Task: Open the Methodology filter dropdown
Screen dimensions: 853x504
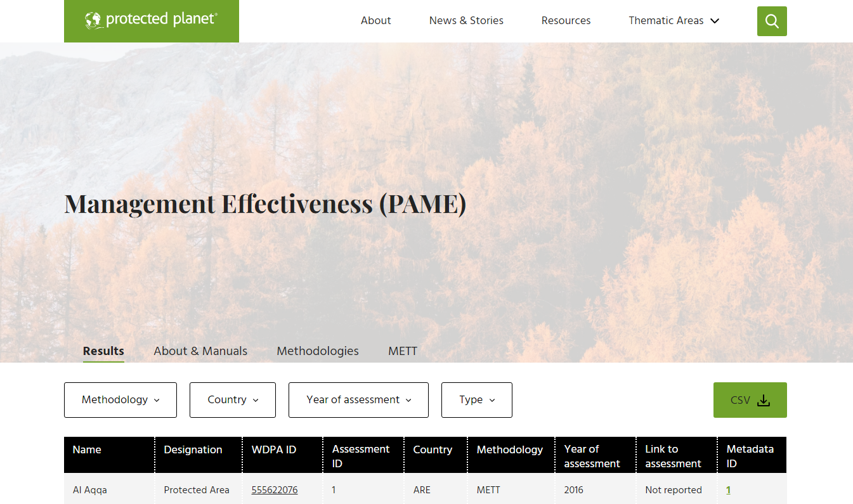Action: pyautogui.click(x=120, y=400)
